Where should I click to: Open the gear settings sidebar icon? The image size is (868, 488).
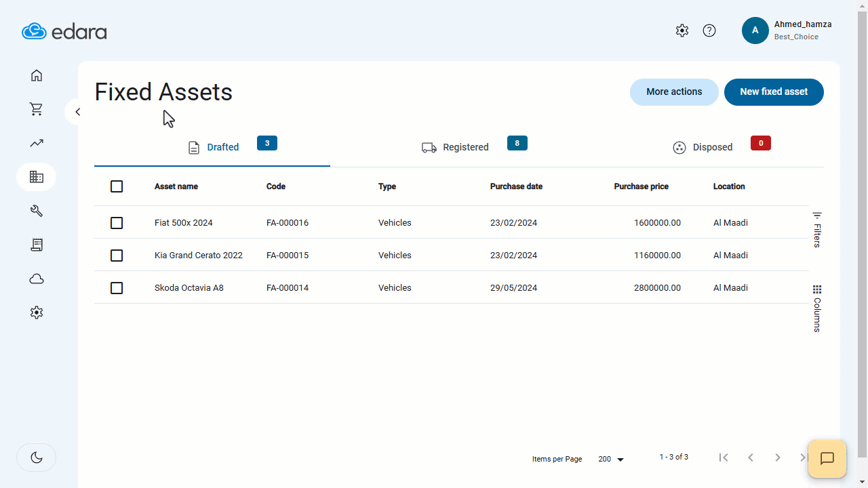(x=37, y=312)
